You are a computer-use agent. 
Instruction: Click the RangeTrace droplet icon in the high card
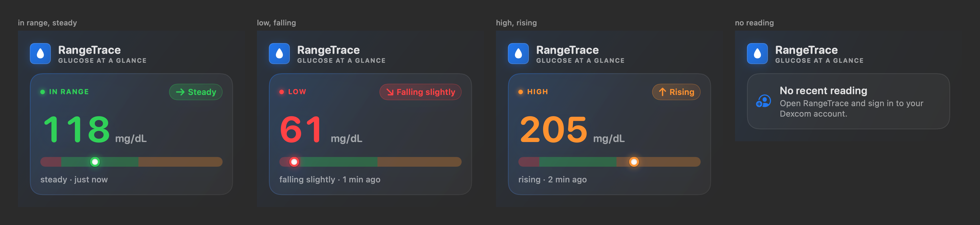tap(518, 54)
